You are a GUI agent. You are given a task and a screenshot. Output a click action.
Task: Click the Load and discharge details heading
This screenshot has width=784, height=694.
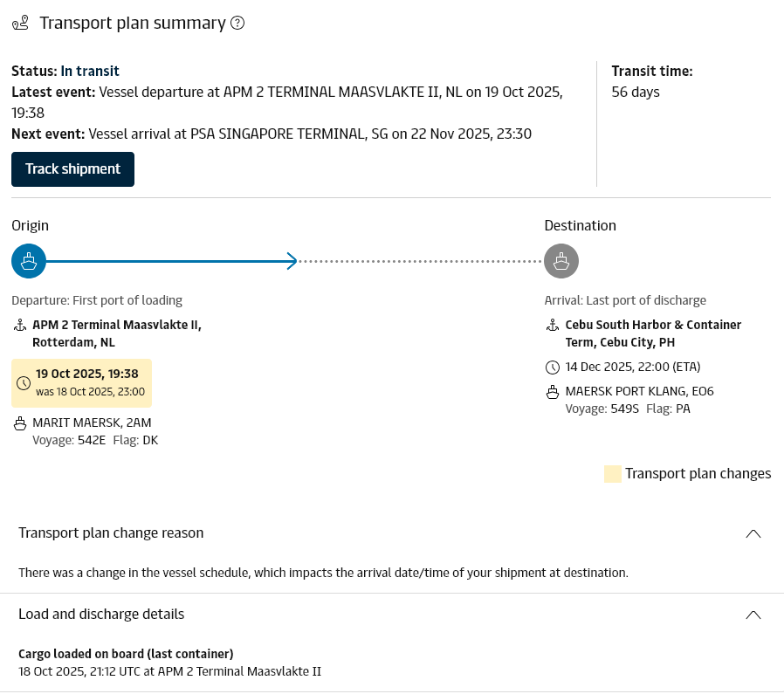(101, 614)
